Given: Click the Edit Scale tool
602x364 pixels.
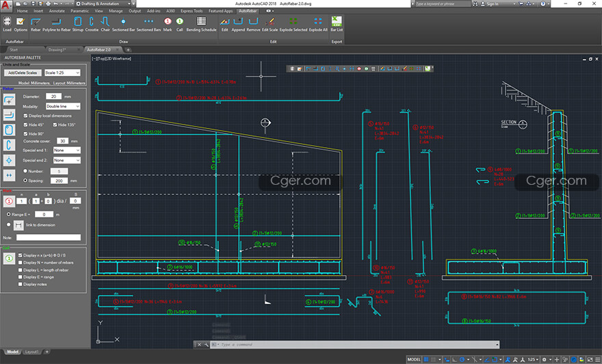Looking at the screenshot, I should click(x=270, y=24).
